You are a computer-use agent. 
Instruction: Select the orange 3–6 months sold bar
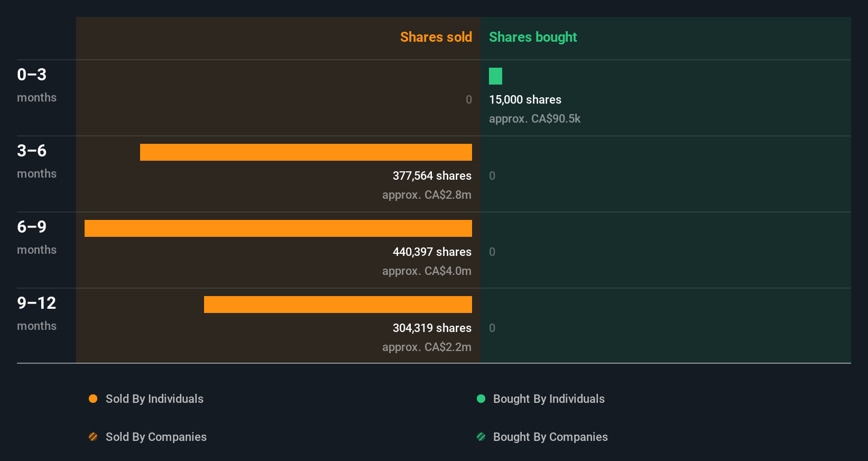click(x=306, y=152)
